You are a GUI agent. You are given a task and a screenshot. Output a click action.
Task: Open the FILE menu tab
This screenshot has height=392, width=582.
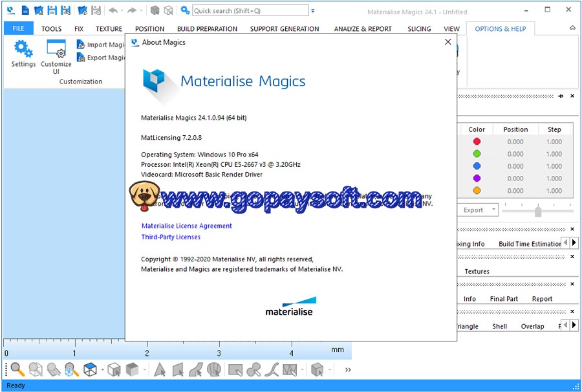pyautogui.click(x=19, y=28)
